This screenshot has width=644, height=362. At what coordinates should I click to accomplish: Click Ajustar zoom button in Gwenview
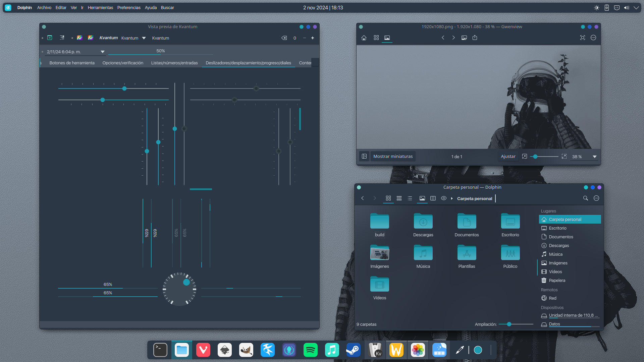pyautogui.click(x=508, y=157)
